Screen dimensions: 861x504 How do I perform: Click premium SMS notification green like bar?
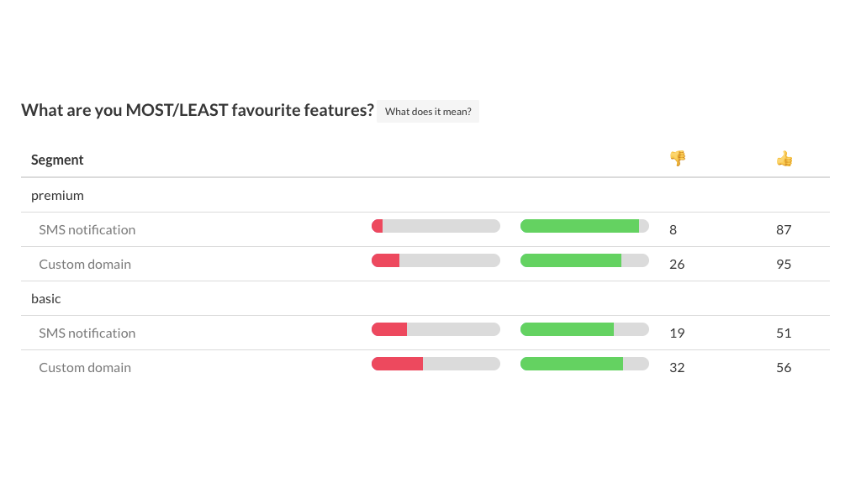point(579,226)
